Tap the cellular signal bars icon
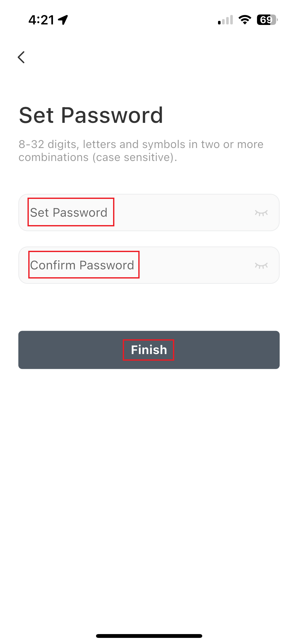 coord(225,20)
